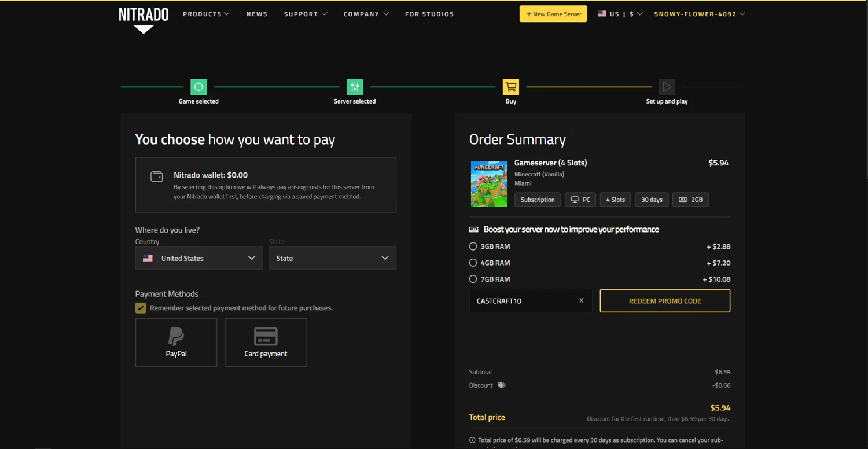868x449 pixels.
Task: Select the 4GB RAM option
Action: tap(473, 263)
